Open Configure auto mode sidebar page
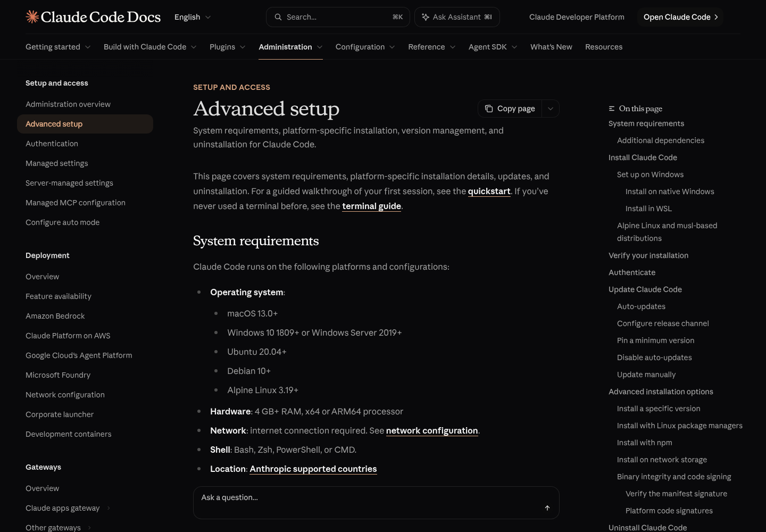 click(85, 222)
